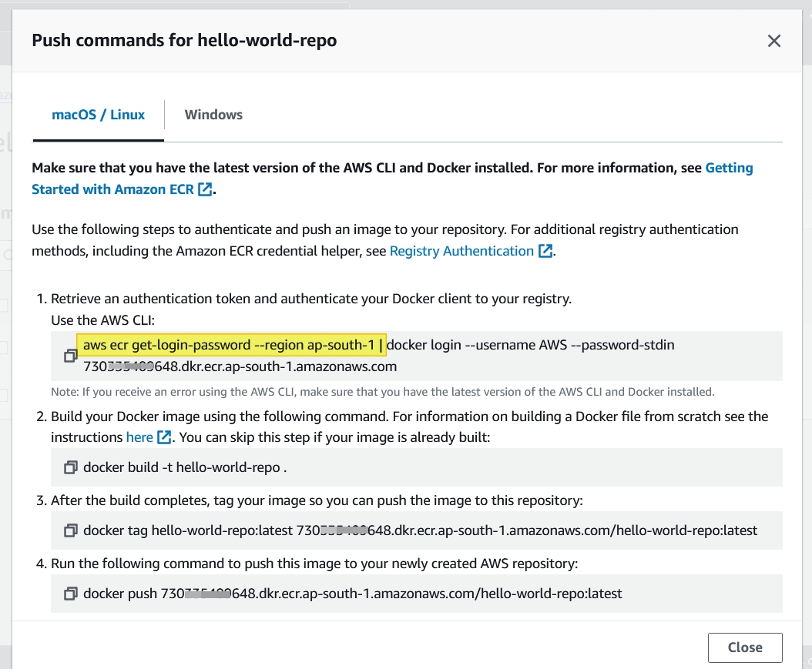Click step 1 'Retrieve an authentication token' text
The image size is (812, 669).
click(311, 299)
